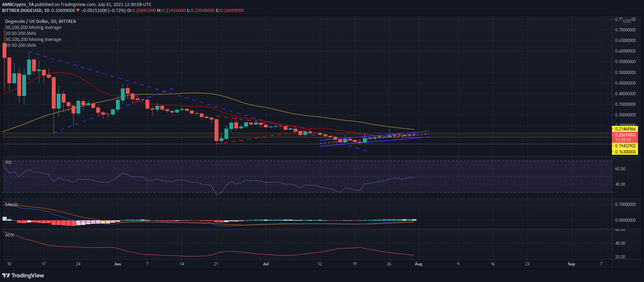Viewport: 644px width, 282px height.
Task: Click the 0.30000000 price axis value
Action: pyautogui.click(x=625, y=115)
